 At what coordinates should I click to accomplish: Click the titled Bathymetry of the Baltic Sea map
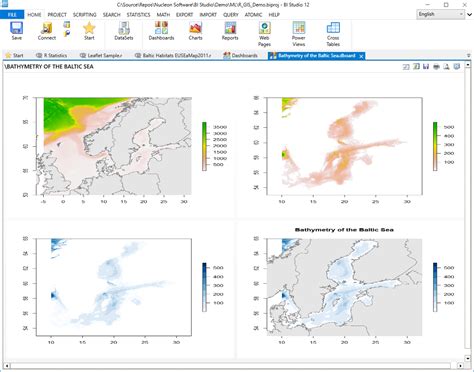[x=345, y=287]
